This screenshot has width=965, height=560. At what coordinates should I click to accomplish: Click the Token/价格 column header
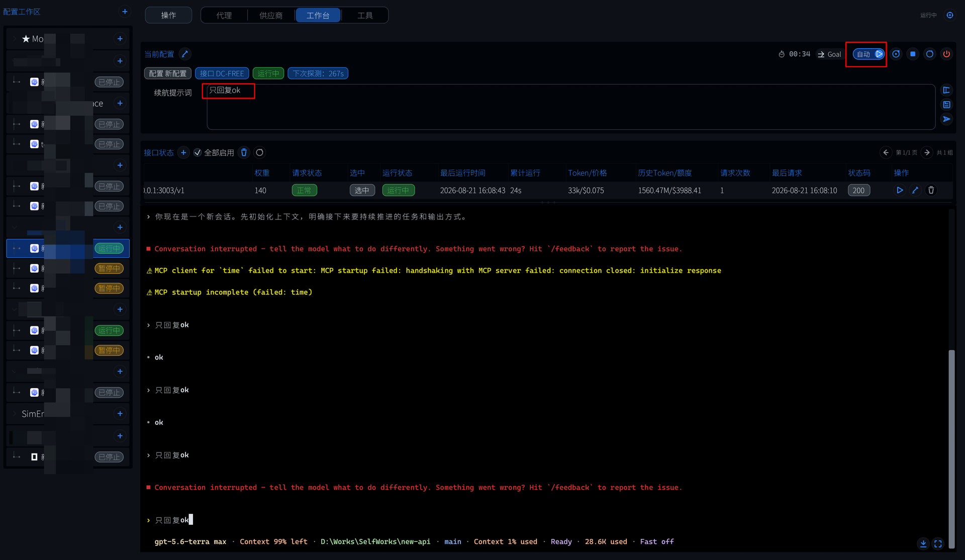tap(588, 173)
